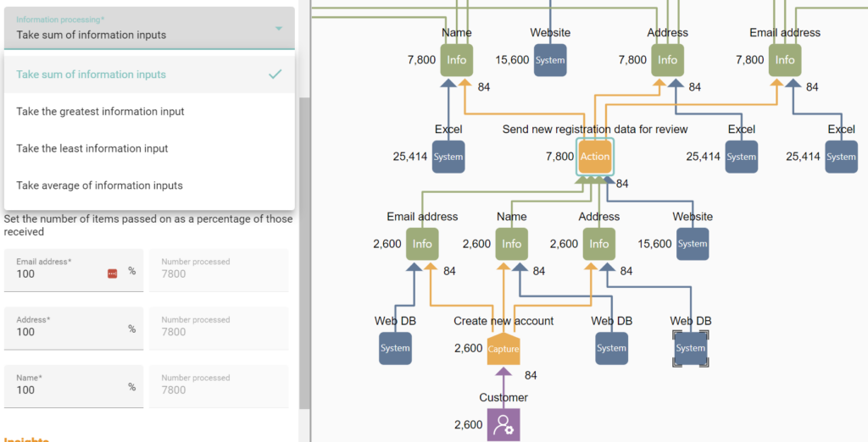Open the Information processing dropdown
Viewport: 868px width, 442px height.
pyautogui.click(x=149, y=28)
